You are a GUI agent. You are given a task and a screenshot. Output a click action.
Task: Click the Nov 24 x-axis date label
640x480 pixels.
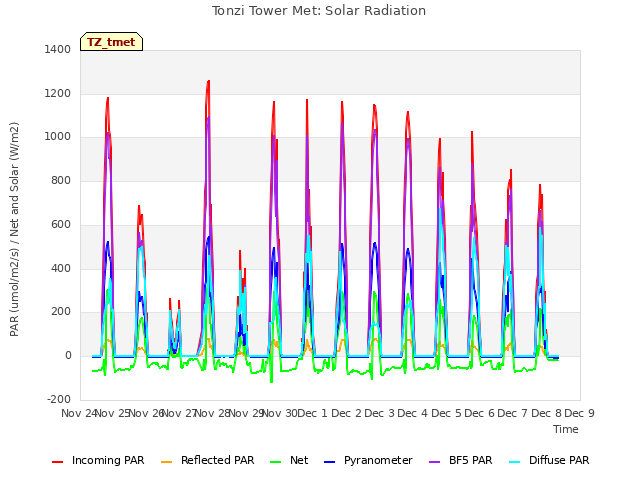point(79,413)
